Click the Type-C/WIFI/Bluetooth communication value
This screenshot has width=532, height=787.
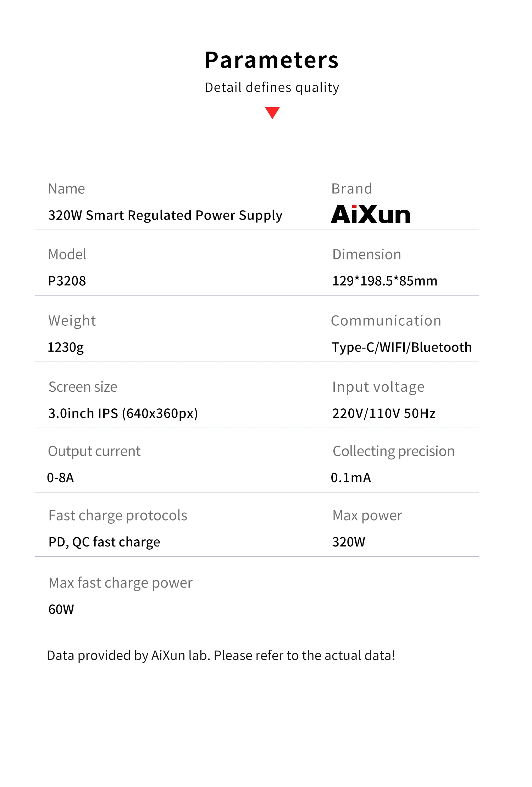(x=401, y=347)
